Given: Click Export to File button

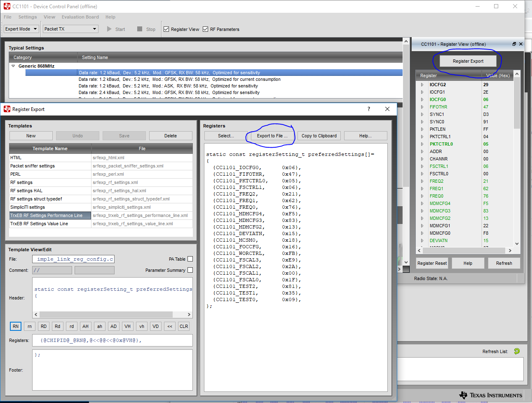Looking at the screenshot, I should point(272,136).
